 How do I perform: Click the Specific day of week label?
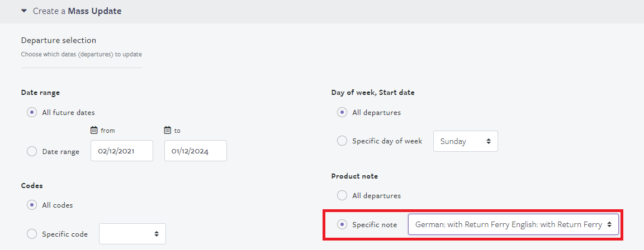pyautogui.click(x=387, y=141)
